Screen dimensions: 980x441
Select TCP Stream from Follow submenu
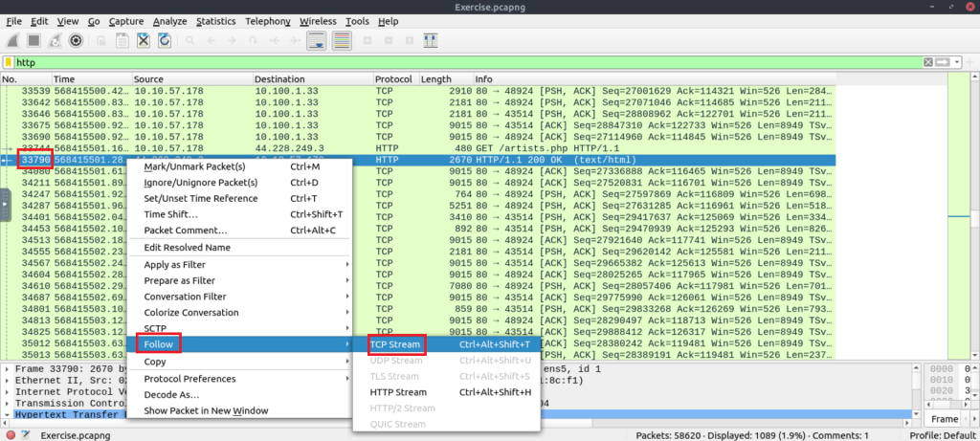396,344
